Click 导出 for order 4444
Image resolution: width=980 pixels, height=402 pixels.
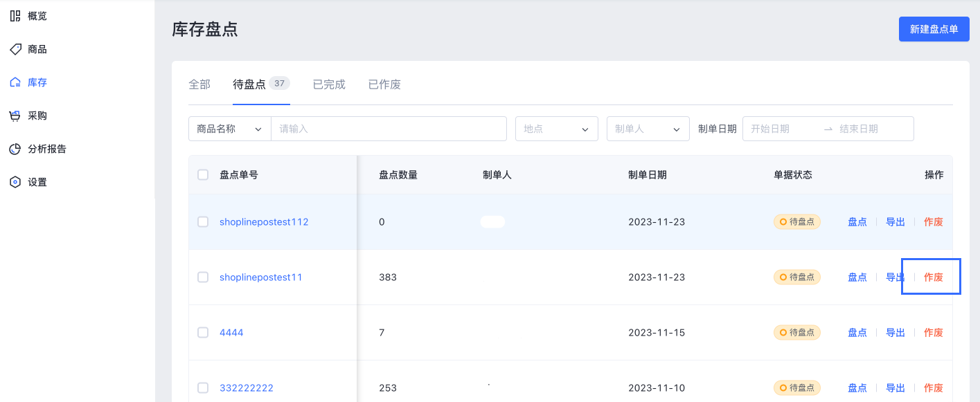pos(896,333)
